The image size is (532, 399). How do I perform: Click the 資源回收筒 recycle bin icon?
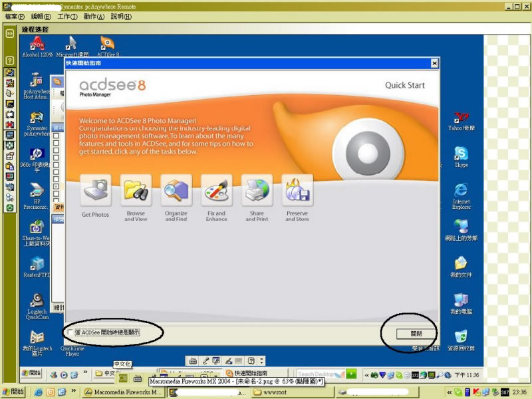pos(461,340)
